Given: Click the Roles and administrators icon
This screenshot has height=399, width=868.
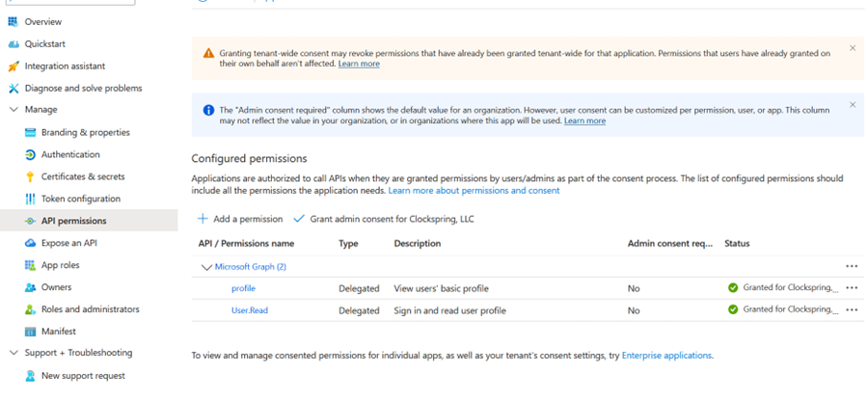Looking at the screenshot, I should pyautogui.click(x=31, y=309).
